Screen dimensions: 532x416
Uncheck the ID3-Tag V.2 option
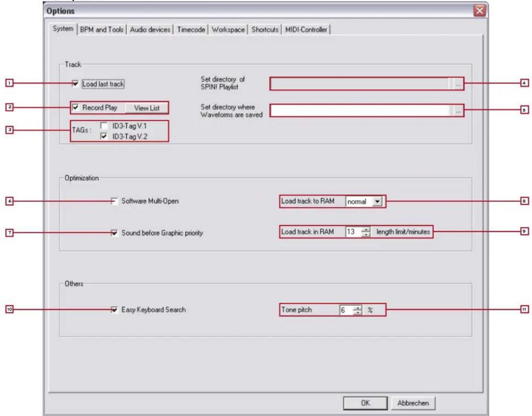tap(104, 136)
